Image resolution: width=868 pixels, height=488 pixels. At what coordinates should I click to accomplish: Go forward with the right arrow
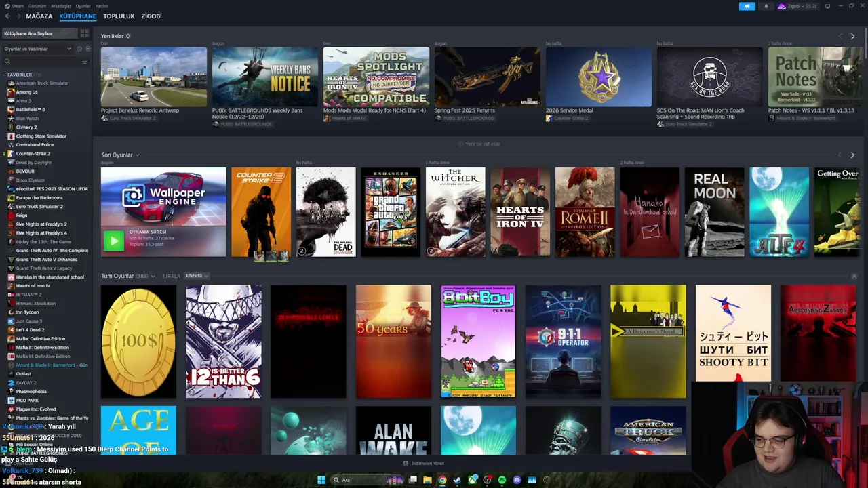coord(18,16)
